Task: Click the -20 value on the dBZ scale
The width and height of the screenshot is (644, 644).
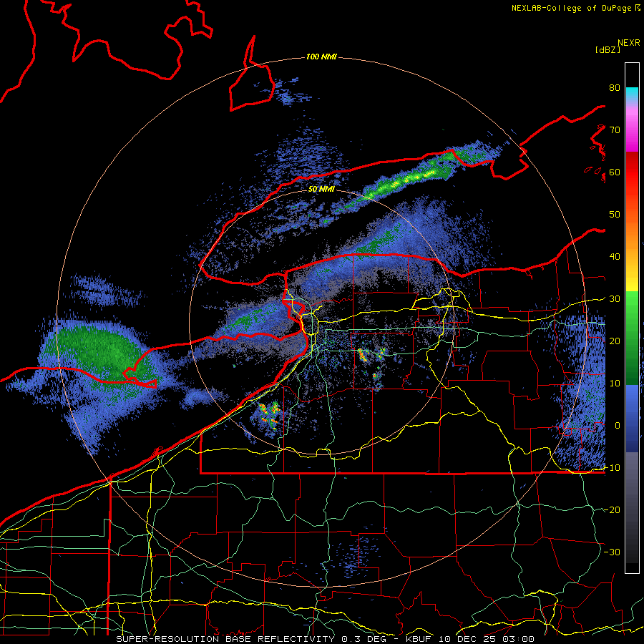Action: click(613, 510)
